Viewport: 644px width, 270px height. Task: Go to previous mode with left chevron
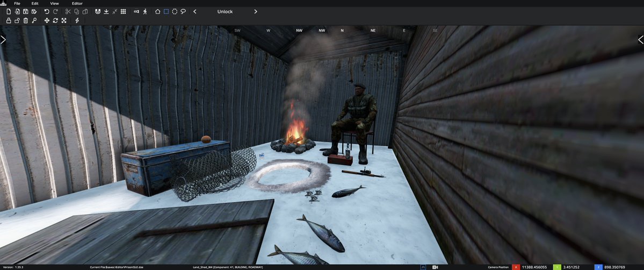click(x=194, y=11)
